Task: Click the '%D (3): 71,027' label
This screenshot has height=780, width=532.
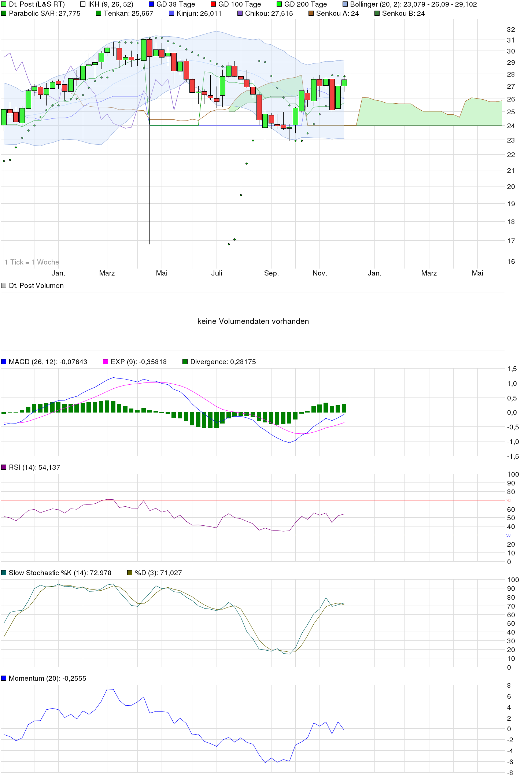Action: 158,573
